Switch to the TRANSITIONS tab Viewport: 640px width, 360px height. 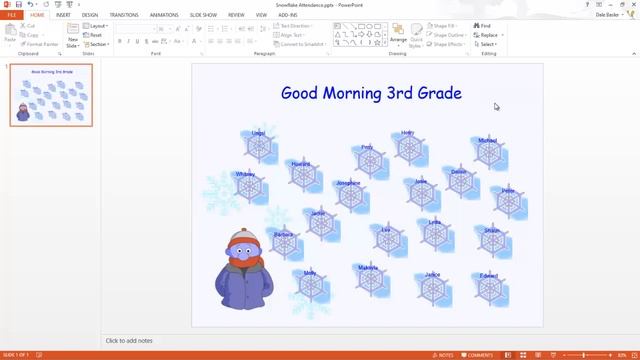click(x=124, y=15)
